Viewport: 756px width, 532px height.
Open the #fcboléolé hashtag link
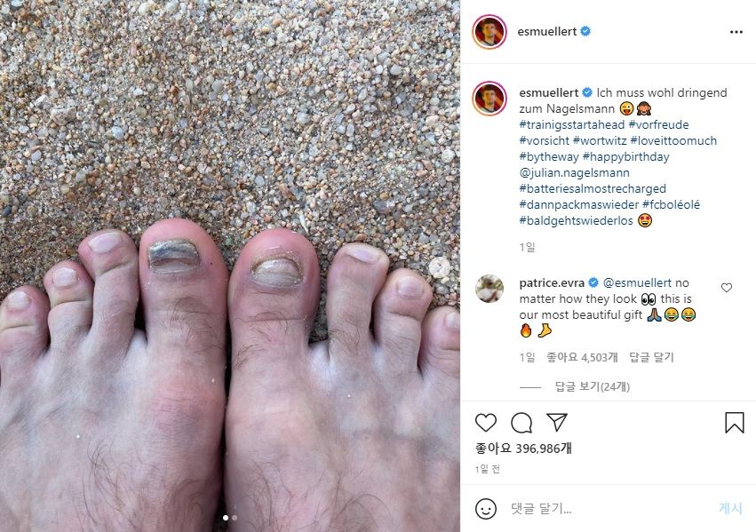(671, 204)
